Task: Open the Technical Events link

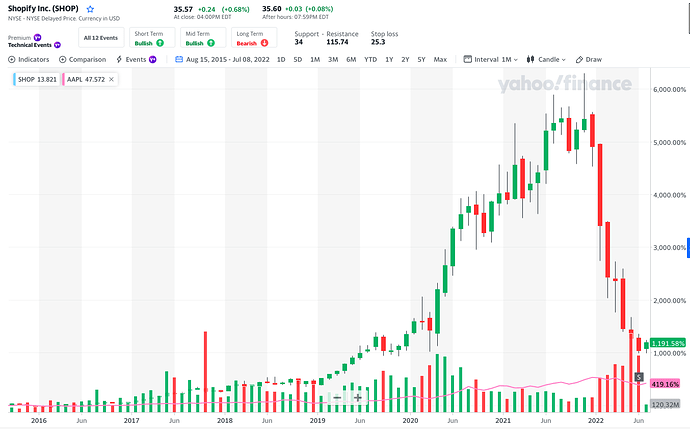Action: pos(29,45)
